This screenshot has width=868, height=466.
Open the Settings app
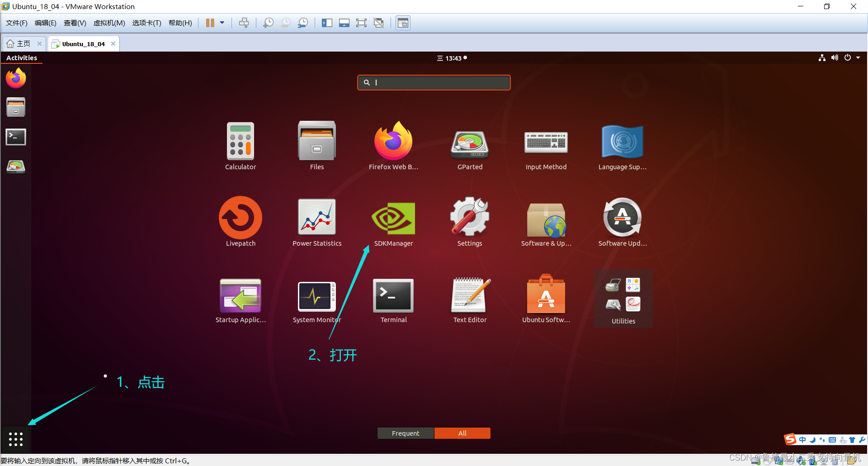pyautogui.click(x=470, y=222)
